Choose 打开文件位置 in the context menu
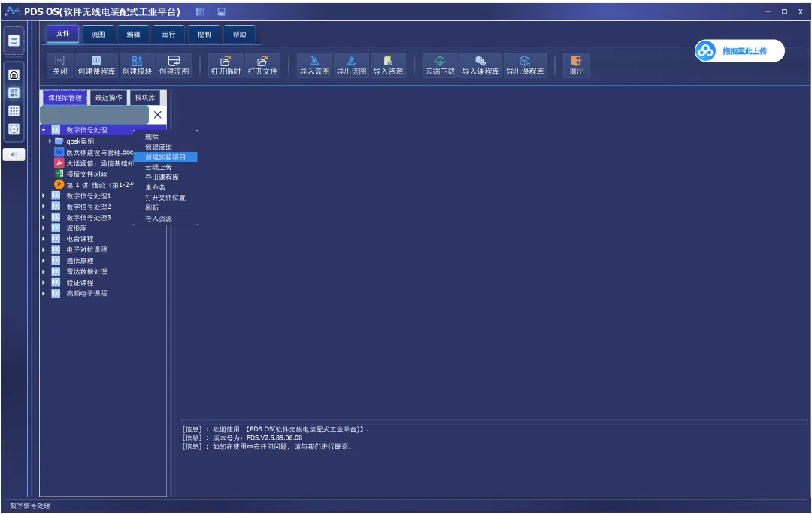This screenshot has height=514, width=812. pos(165,197)
